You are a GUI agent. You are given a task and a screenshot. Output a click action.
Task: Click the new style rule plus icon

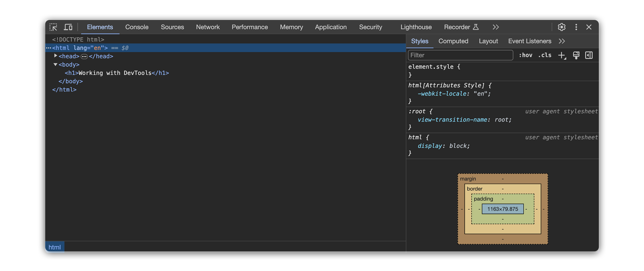(562, 55)
